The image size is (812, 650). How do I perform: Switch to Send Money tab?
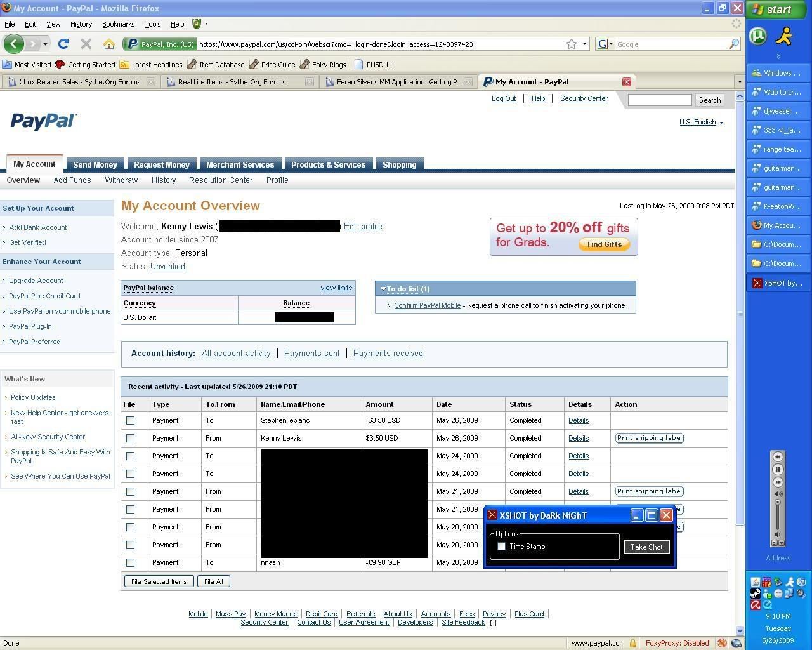pos(95,164)
